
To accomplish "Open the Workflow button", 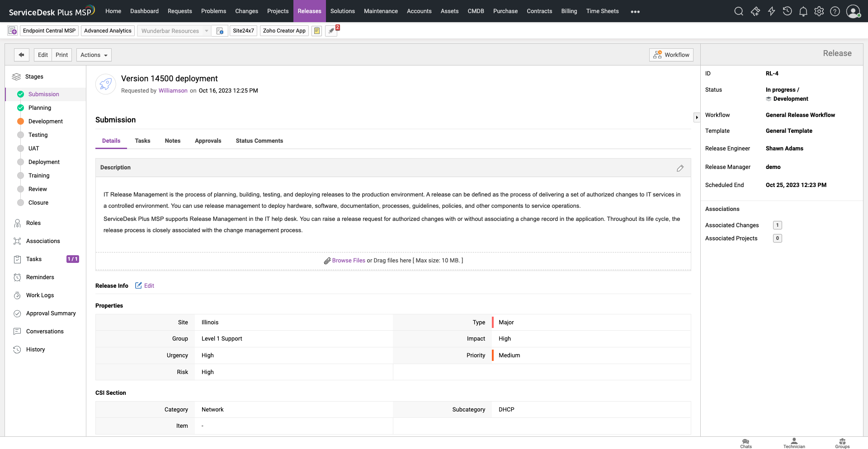I will coord(671,55).
